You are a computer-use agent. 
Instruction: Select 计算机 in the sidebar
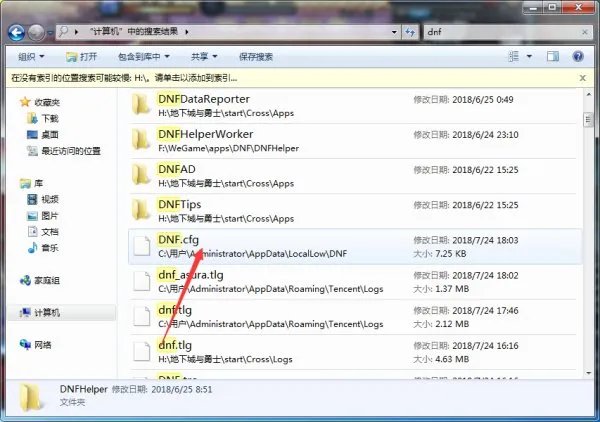pyautogui.click(x=47, y=313)
